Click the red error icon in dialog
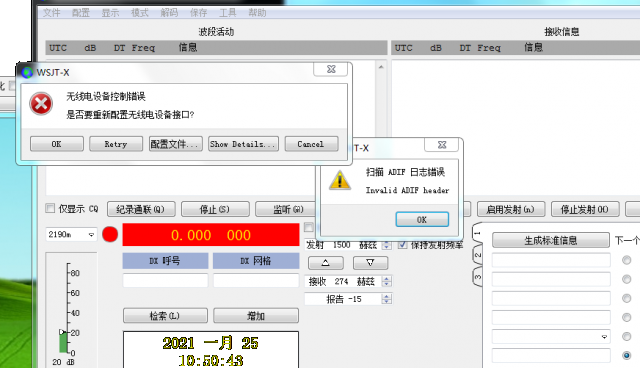The image size is (640, 368). point(41,104)
